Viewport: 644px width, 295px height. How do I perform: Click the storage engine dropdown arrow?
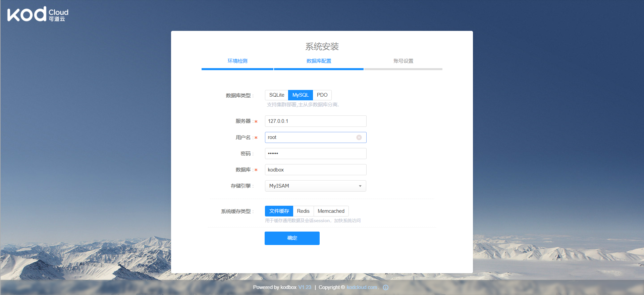360,186
